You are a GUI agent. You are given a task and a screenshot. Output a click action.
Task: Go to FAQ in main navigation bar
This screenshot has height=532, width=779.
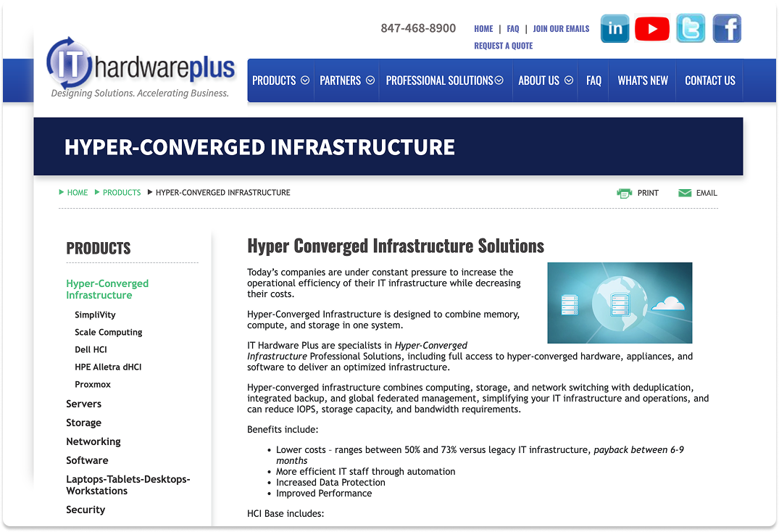pyautogui.click(x=593, y=80)
